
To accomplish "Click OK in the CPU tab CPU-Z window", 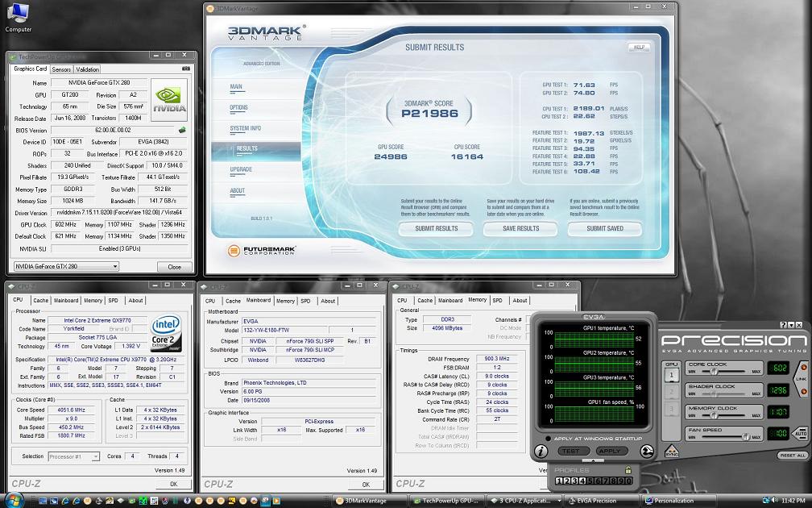I will (173, 484).
